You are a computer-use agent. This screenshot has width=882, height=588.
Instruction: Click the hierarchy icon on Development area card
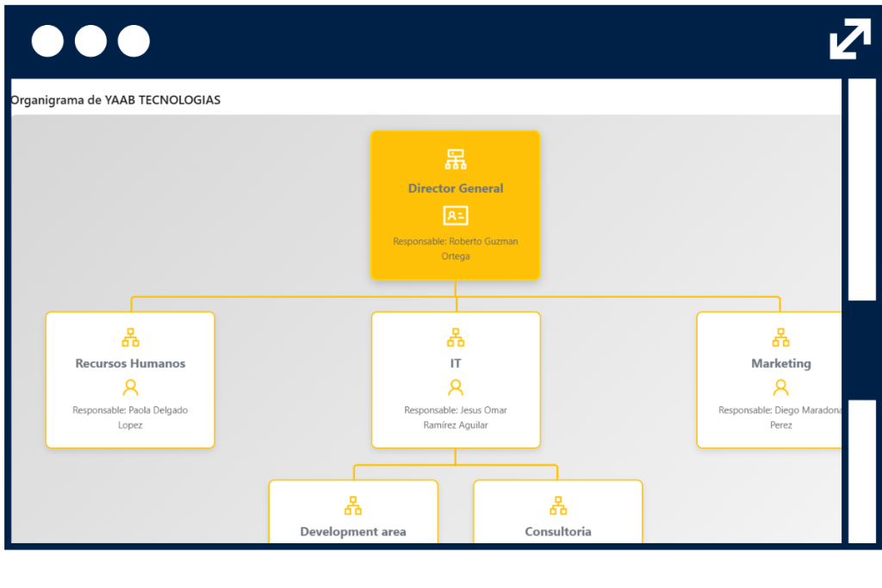click(x=353, y=504)
